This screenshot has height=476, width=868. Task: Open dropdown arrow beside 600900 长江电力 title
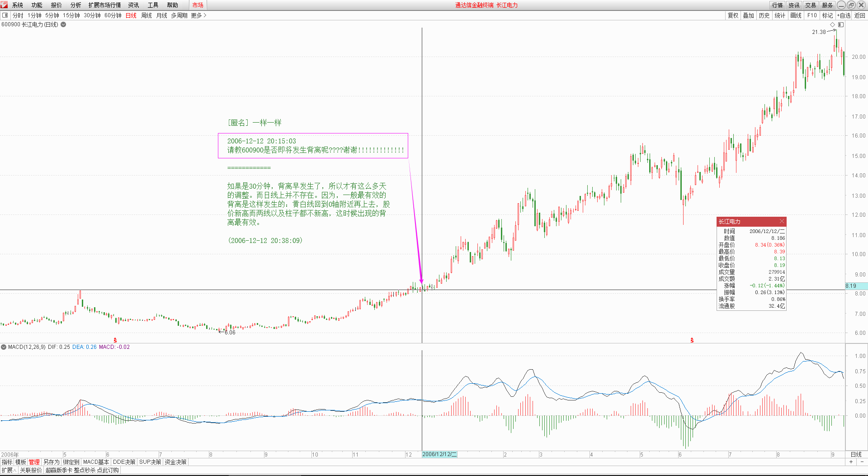(63, 24)
